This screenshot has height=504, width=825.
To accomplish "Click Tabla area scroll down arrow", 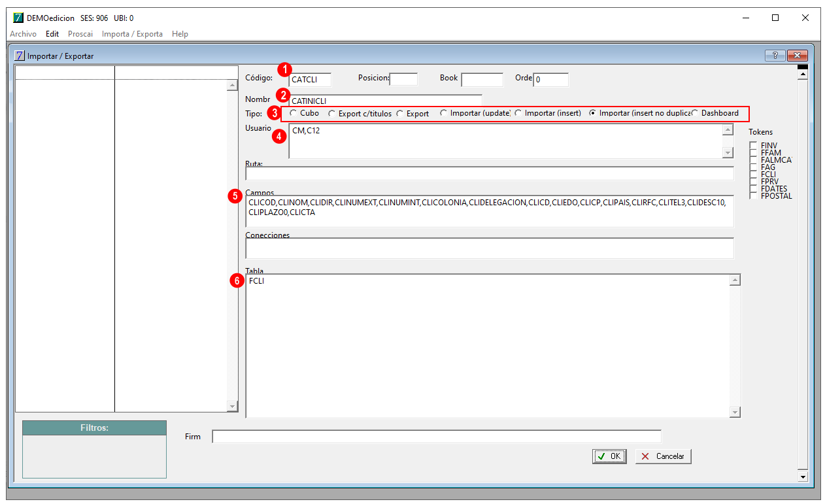I will pyautogui.click(x=735, y=412).
